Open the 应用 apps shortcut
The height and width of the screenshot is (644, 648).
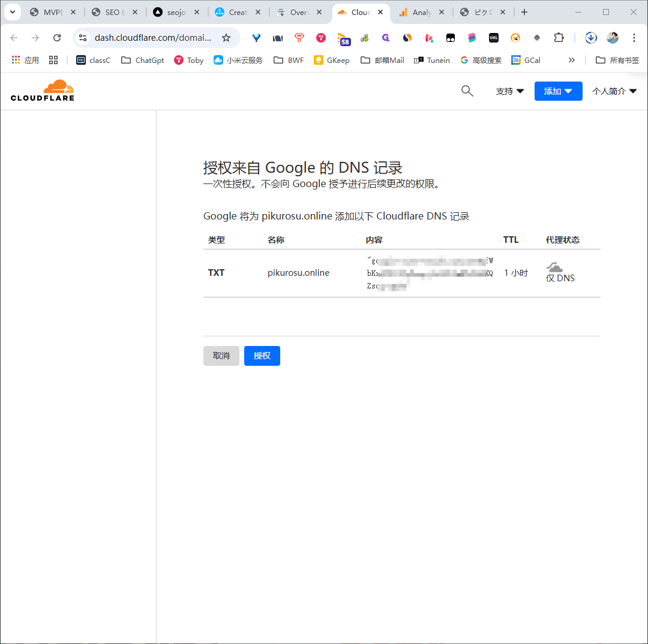[25, 61]
